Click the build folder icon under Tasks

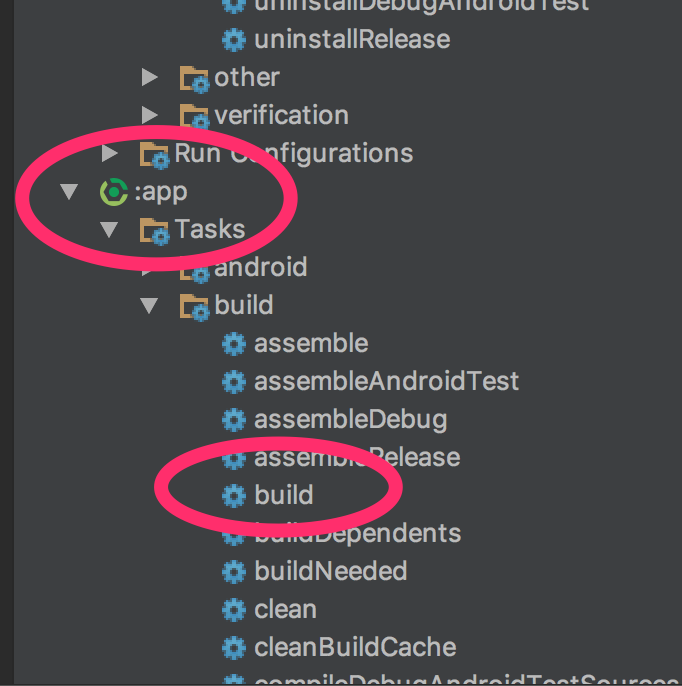194,306
